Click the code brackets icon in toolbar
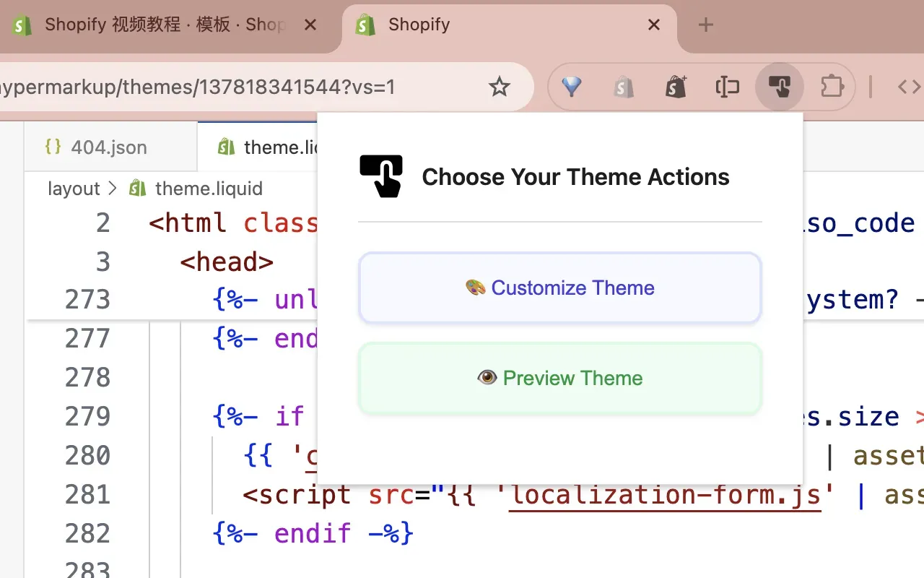 tap(908, 87)
